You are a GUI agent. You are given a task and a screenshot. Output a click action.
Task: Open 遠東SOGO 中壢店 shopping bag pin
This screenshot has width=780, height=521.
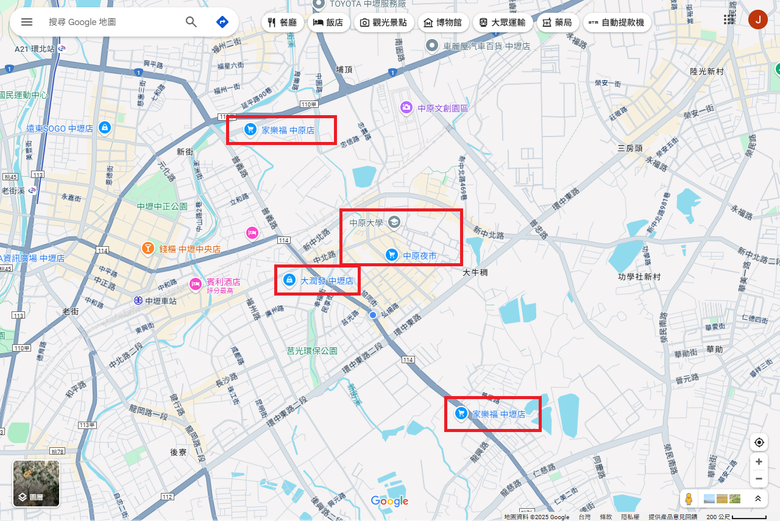point(104,128)
